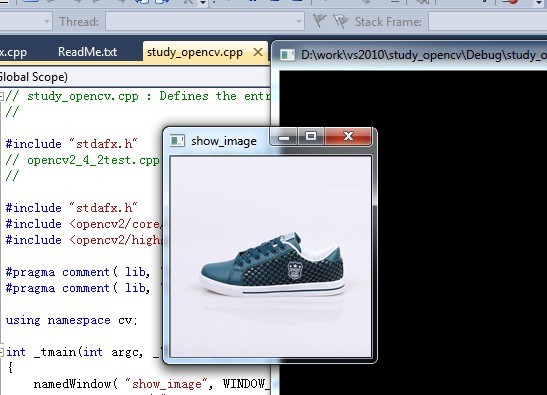This screenshot has width=547, height=395.
Task: Click the flag threads icon beside Thread box
Action: click(319, 21)
